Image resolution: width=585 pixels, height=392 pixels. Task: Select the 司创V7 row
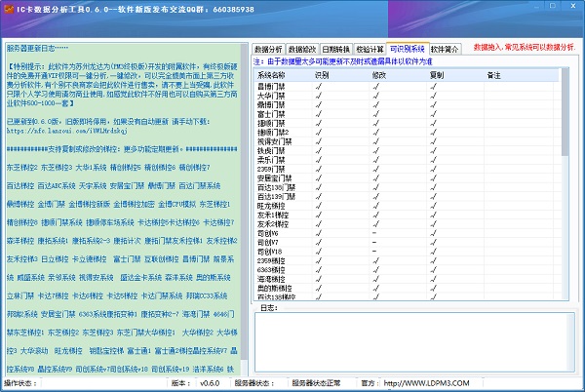coord(407,243)
